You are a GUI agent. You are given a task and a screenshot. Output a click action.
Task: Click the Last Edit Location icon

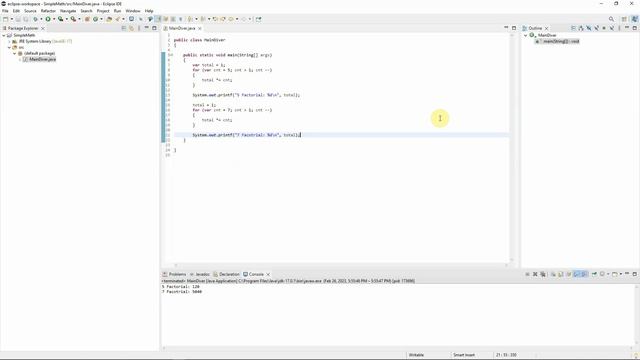[215, 19]
